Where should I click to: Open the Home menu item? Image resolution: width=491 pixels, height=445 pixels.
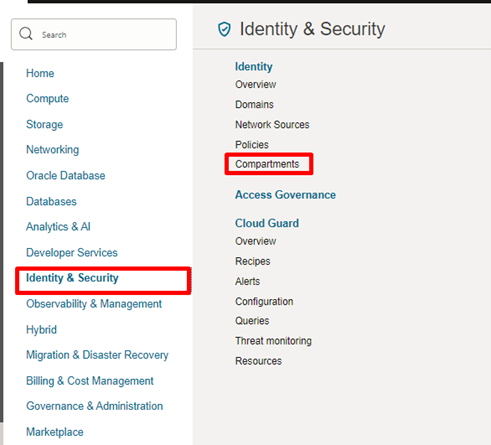click(40, 73)
